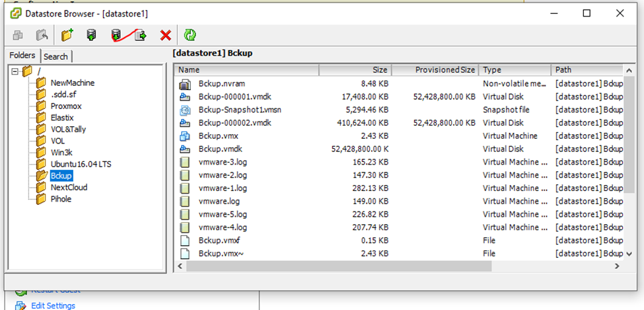
Task: Switch to the Search tab
Action: 55,56
